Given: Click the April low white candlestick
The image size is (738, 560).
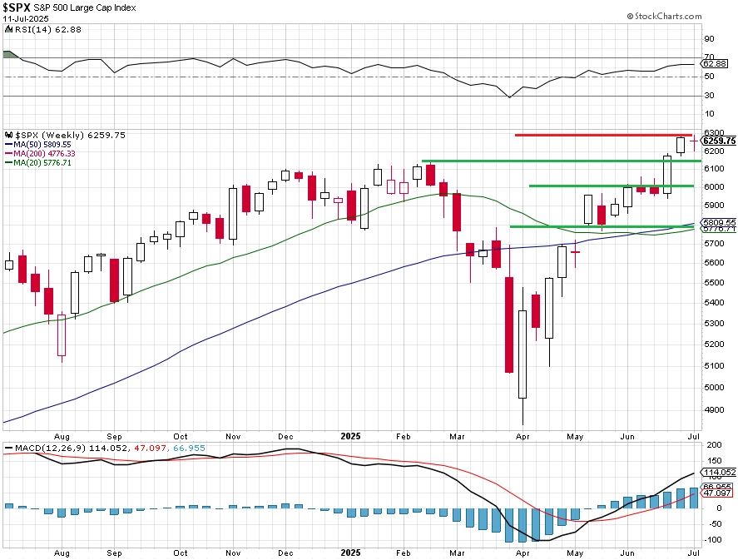Looking at the screenshot, I should click(523, 354).
